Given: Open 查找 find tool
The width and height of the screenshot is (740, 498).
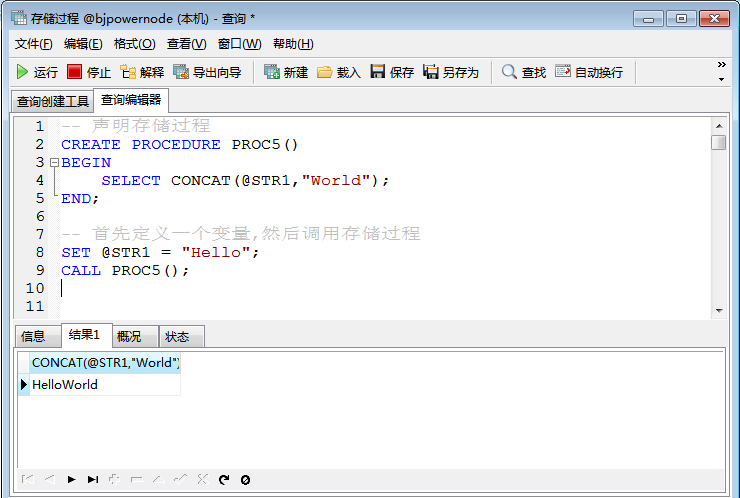Looking at the screenshot, I should pyautogui.click(x=524, y=72).
